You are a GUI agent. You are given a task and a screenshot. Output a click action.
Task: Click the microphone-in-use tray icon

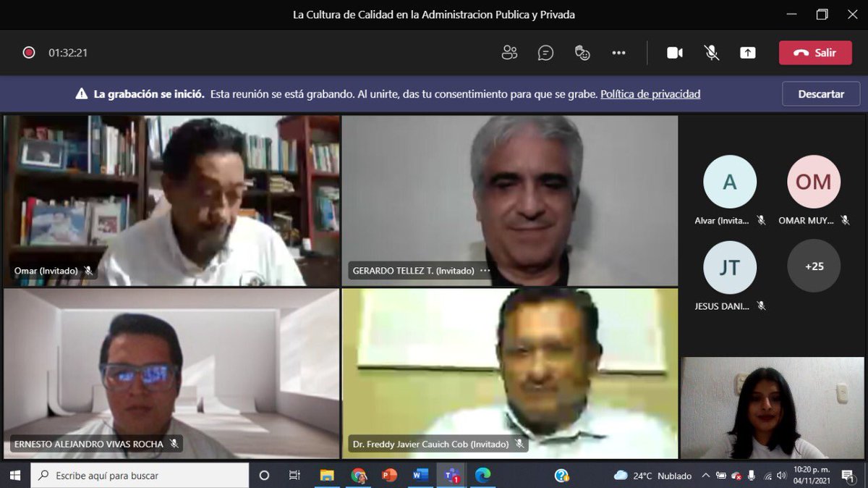[x=752, y=476]
